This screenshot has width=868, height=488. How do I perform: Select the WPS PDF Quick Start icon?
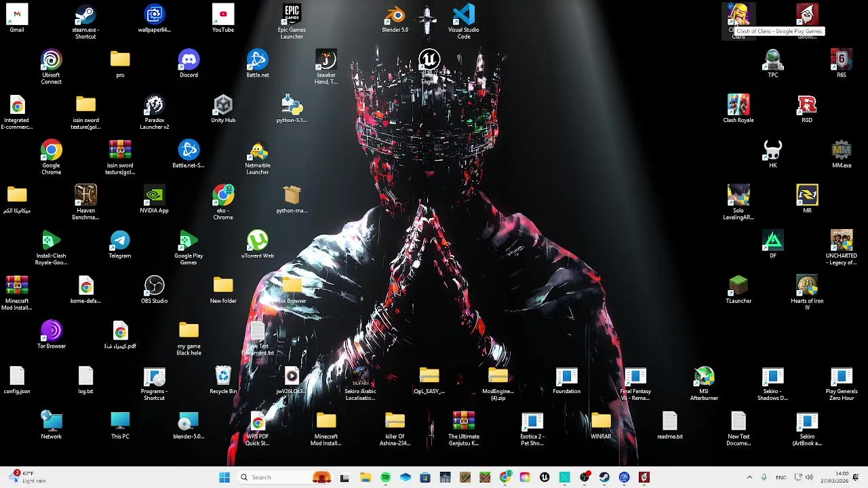(258, 429)
